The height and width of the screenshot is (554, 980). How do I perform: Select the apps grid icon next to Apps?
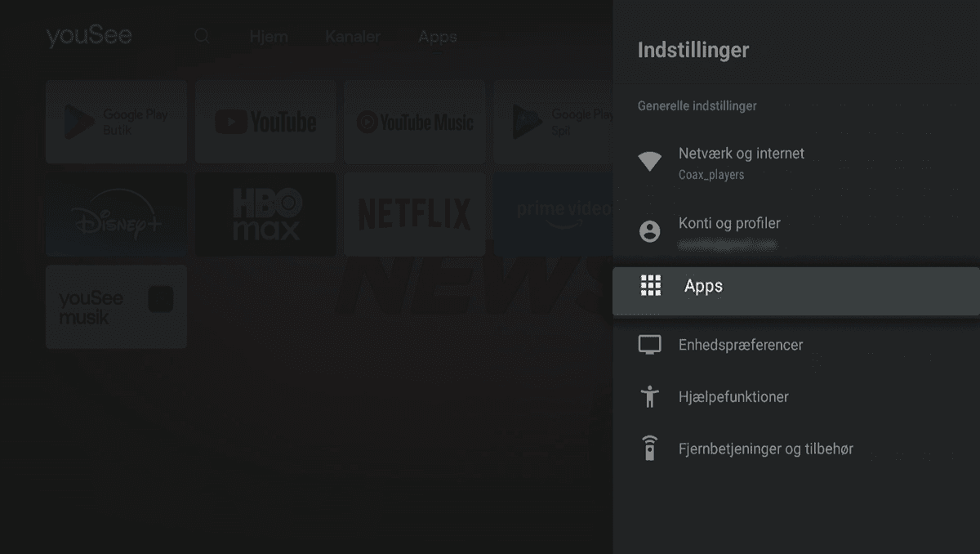[x=651, y=286]
